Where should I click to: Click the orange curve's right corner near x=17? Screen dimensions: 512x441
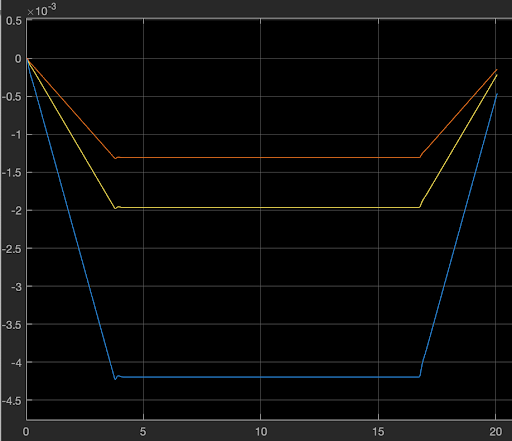[x=420, y=157]
